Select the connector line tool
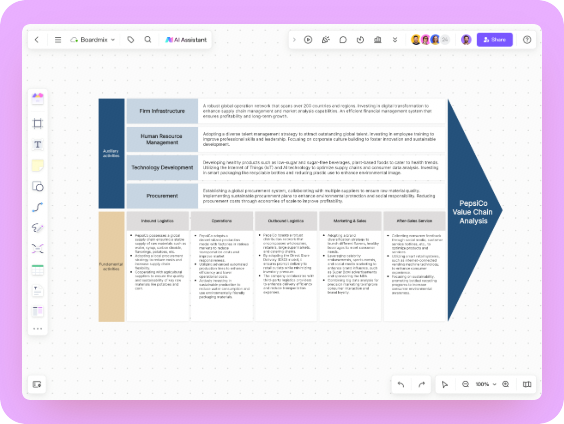 (37, 207)
